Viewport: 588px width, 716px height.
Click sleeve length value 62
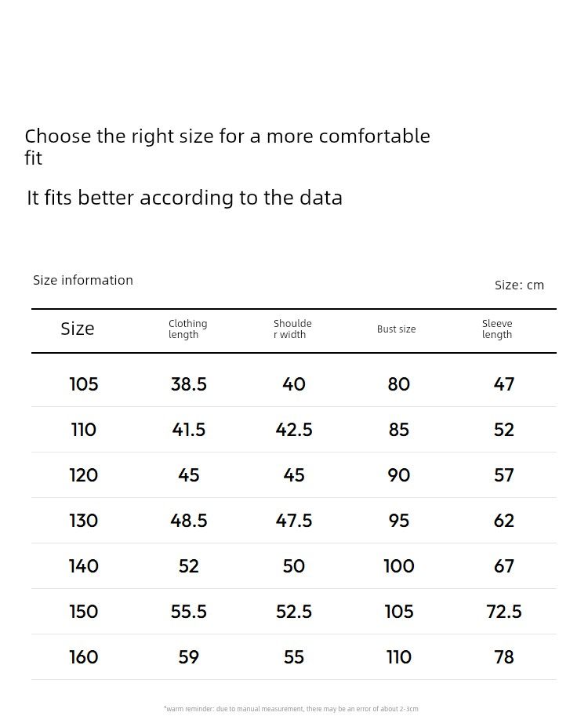point(504,521)
